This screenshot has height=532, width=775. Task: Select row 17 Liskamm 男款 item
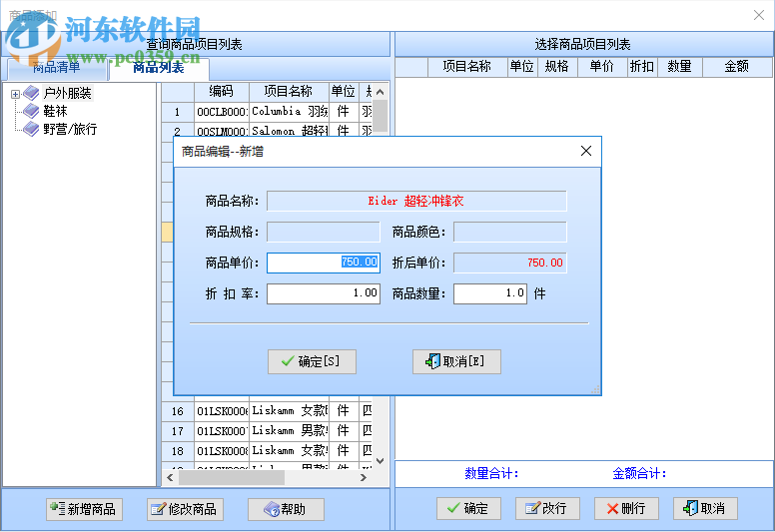[x=290, y=431]
